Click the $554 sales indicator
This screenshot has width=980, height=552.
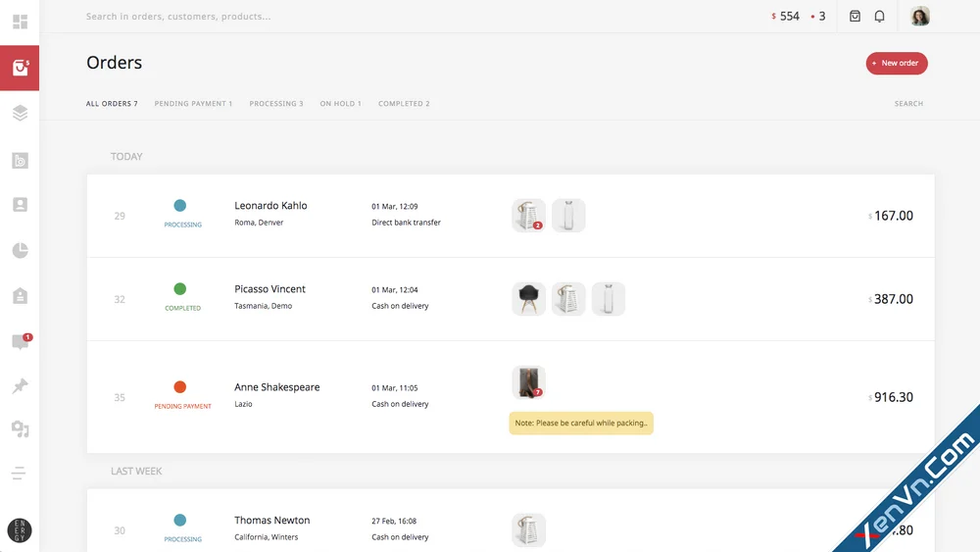786,17
